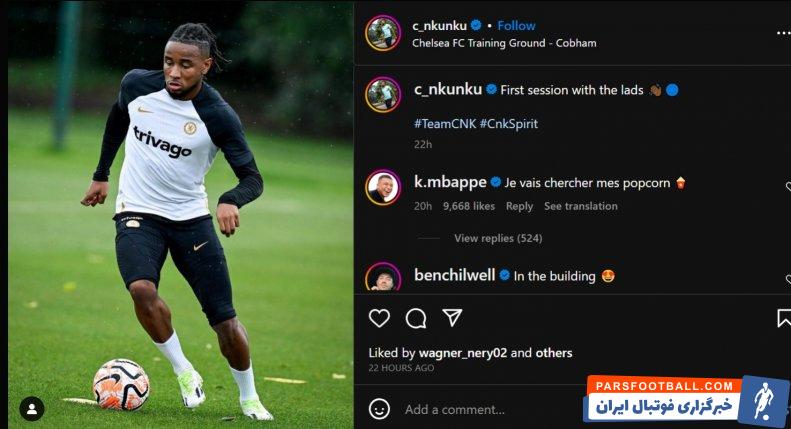Open Chelsea FC Training Ground location
The height and width of the screenshot is (429, 791).
[504, 43]
